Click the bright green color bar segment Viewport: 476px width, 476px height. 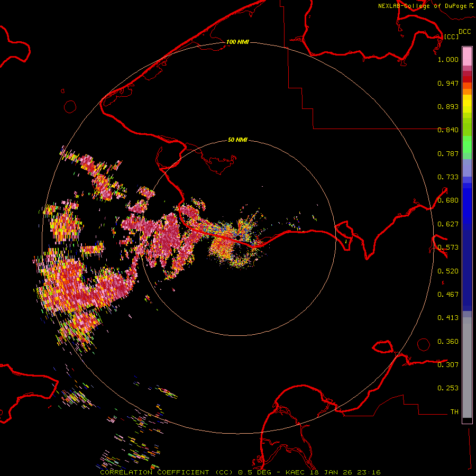click(x=467, y=144)
